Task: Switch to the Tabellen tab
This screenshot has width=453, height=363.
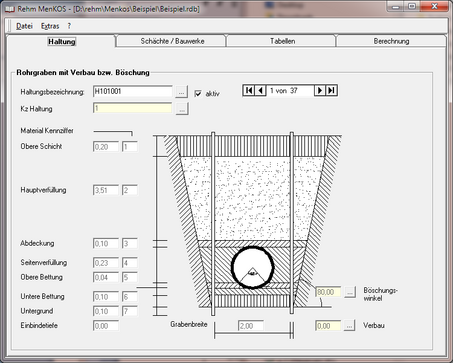Action: pyautogui.click(x=282, y=41)
